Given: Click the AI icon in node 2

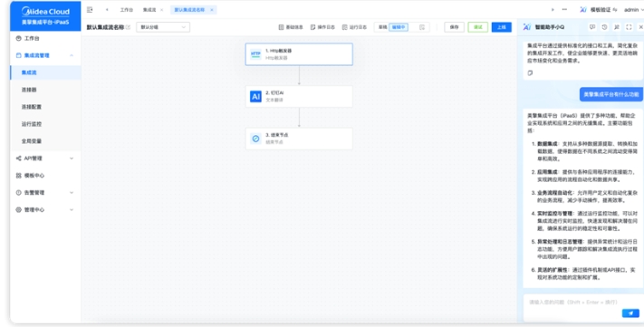Looking at the screenshot, I should click(x=255, y=97).
